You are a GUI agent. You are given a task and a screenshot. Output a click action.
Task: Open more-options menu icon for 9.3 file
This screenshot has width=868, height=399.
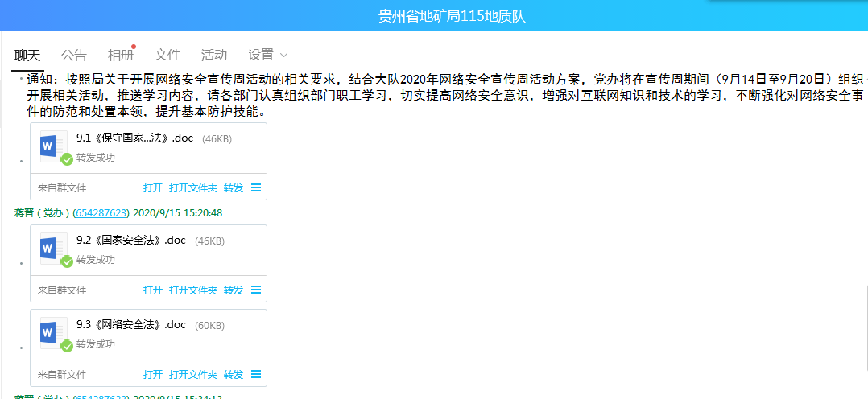coord(256,374)
